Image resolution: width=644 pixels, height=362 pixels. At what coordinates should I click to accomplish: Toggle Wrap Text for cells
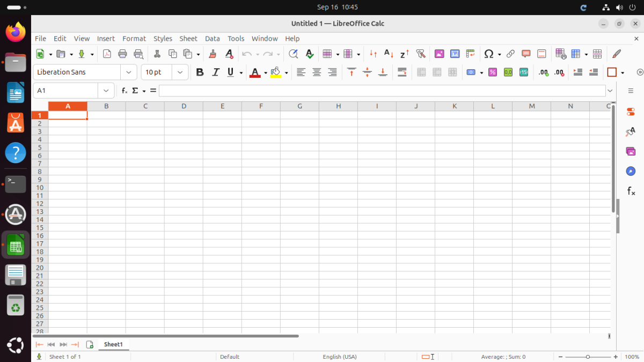point(402,72)
